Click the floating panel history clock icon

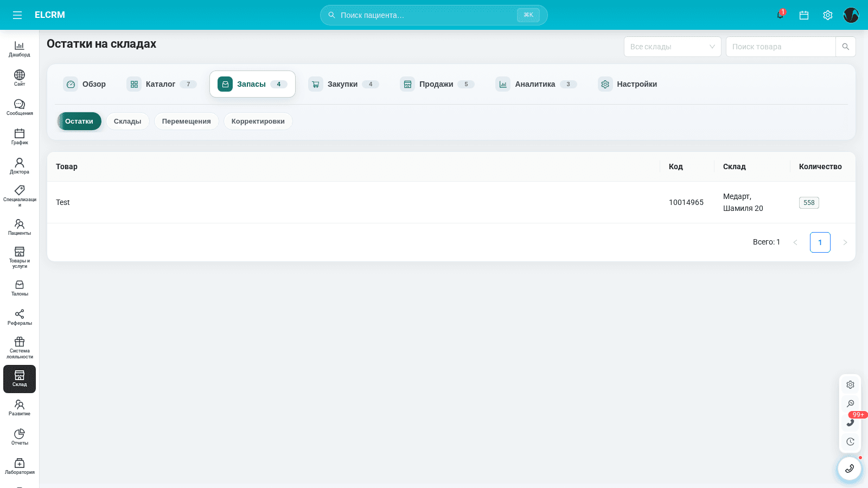[x=850, y=441]
